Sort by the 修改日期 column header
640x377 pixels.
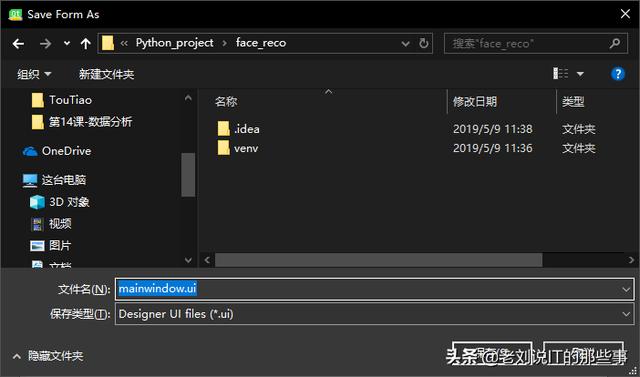pos(475,102)
